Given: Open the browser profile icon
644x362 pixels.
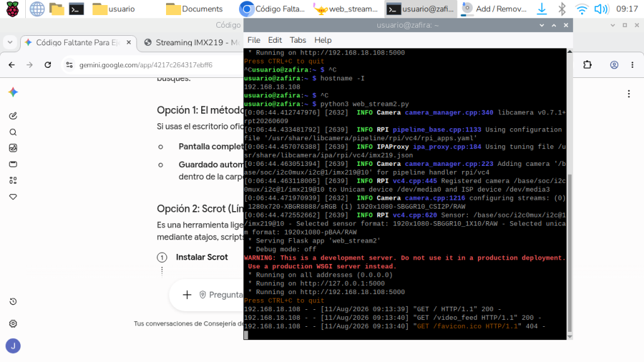Looking at the screenshot, I should point(614,65).
